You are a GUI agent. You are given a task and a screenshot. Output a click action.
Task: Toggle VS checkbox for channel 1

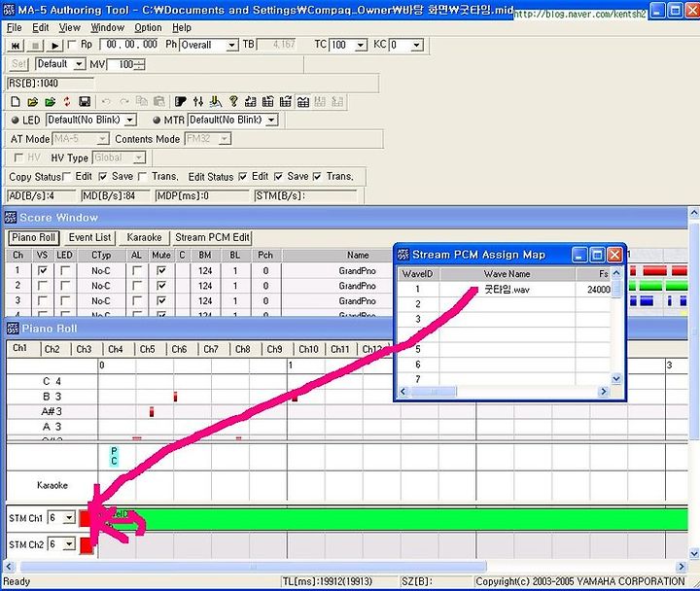(43, 270)
